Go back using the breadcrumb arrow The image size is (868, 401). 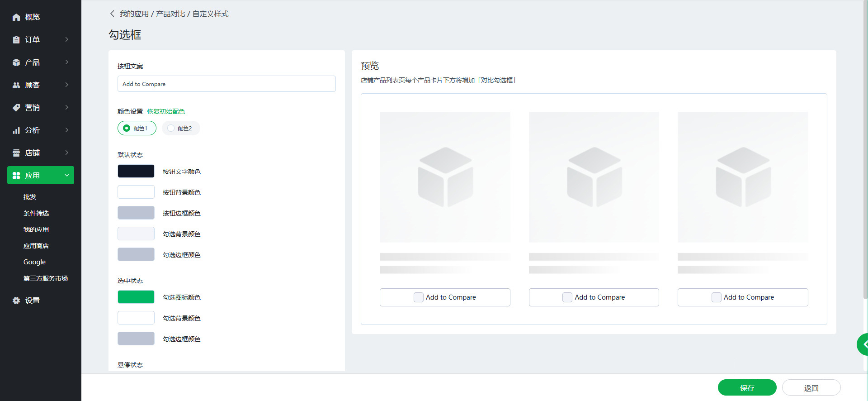tap(112, 14)
